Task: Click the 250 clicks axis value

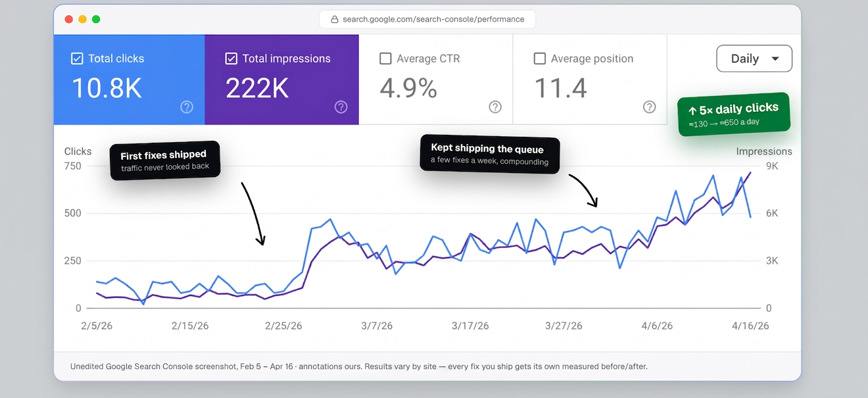Action: click(72, 261)
